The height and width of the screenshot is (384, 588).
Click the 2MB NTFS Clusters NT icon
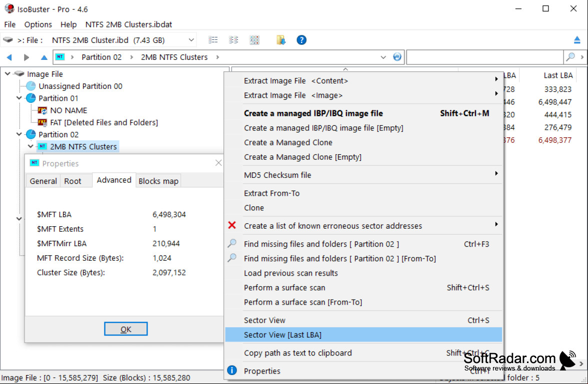[42, 146]
